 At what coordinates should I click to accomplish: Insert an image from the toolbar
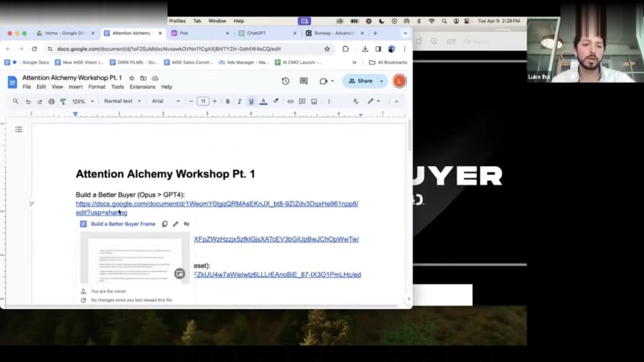coord(314,101)
